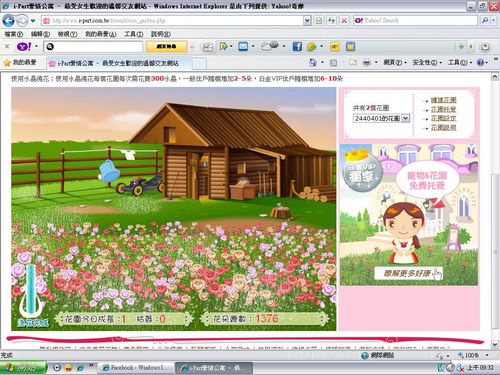This screenshot has height=375, width=500.
Task: Click the 花園設定 link
Action: click(x=443, y=118)
